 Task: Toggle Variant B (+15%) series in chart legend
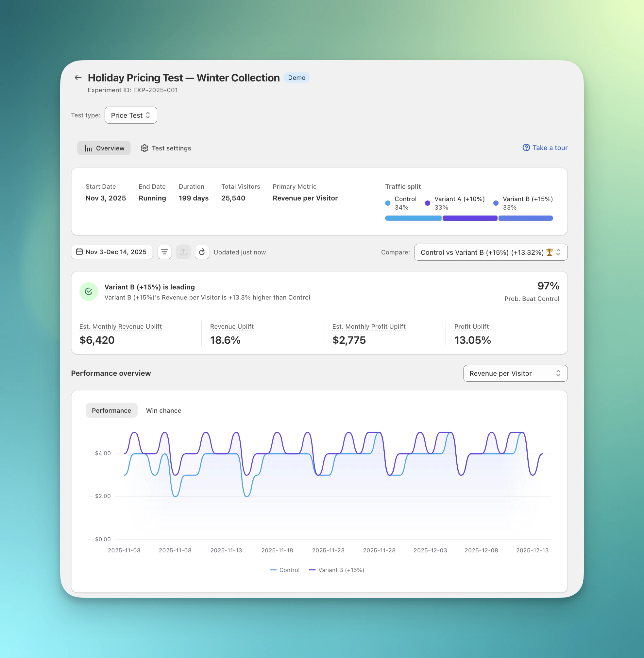(336, 570)
